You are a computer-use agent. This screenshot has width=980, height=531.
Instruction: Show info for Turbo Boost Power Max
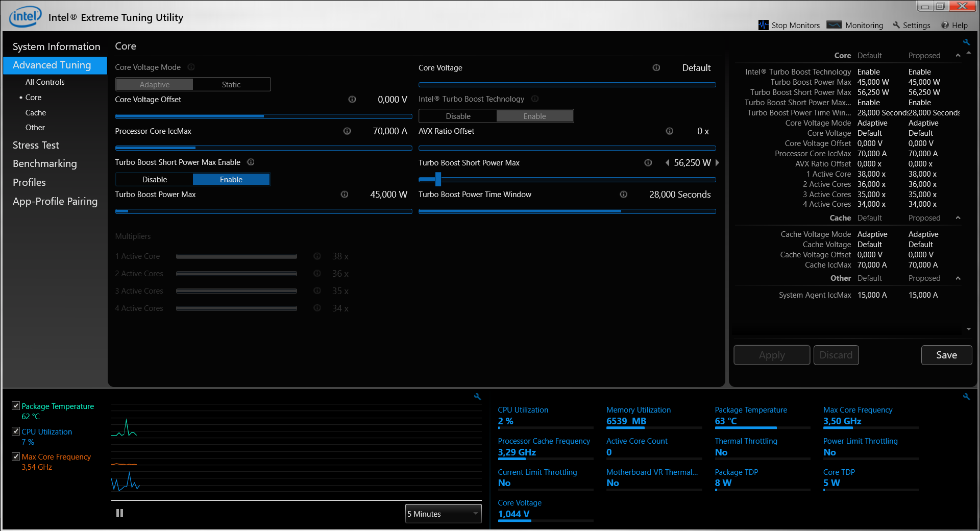345,195
